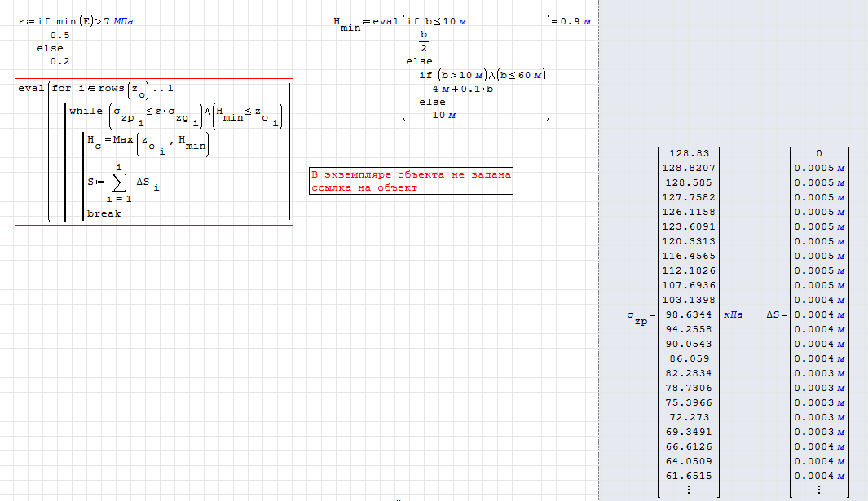This screenshot has height=501, width=868.
Task: Click the summation symbol in S assignment
Action: click(x=120, y=182)
